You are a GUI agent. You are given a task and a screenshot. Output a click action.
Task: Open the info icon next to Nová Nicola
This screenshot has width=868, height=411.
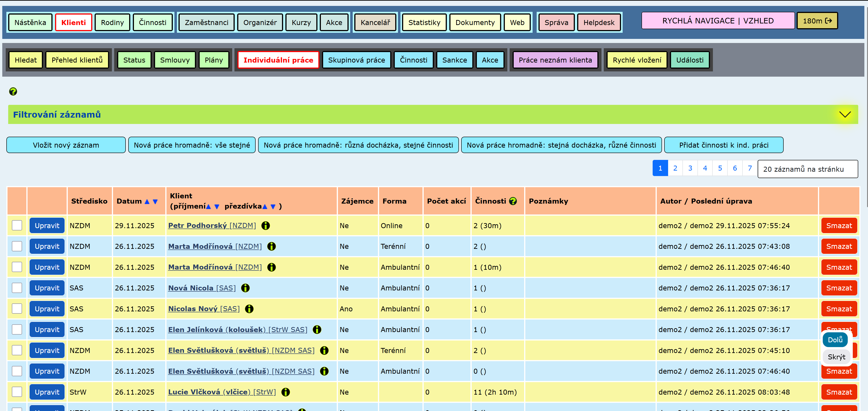click(245, 288)
